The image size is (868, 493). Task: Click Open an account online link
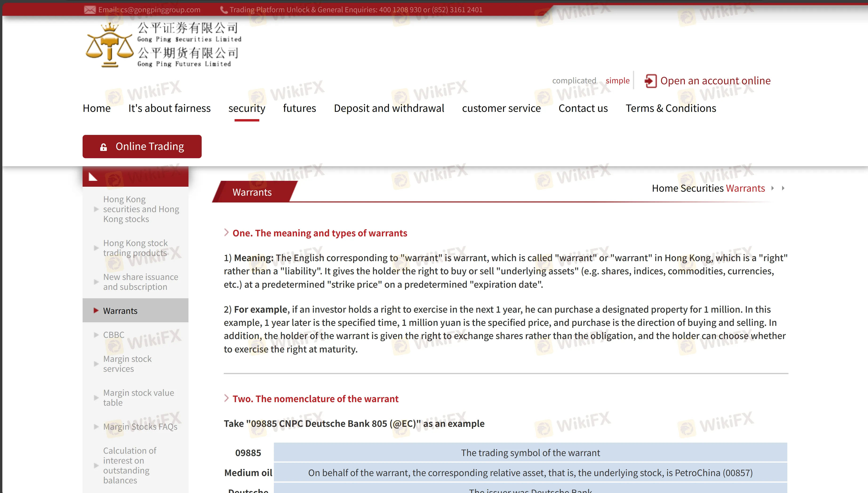[715, 81]
